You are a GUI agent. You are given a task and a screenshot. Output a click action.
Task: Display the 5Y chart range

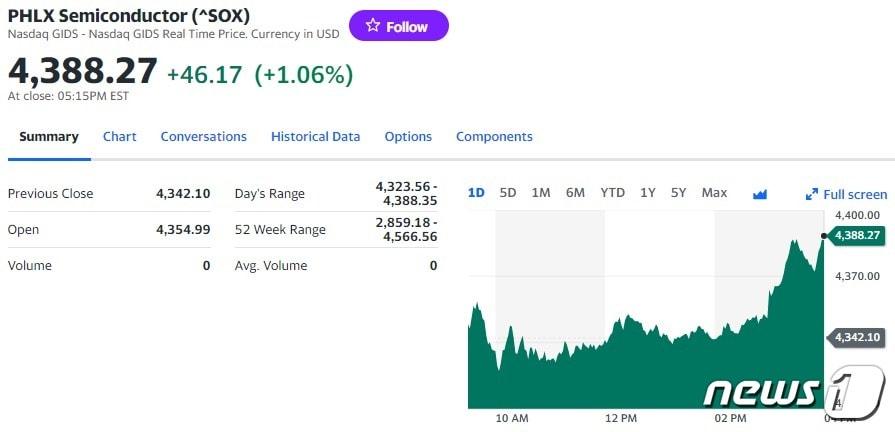(x=678, y=192)
